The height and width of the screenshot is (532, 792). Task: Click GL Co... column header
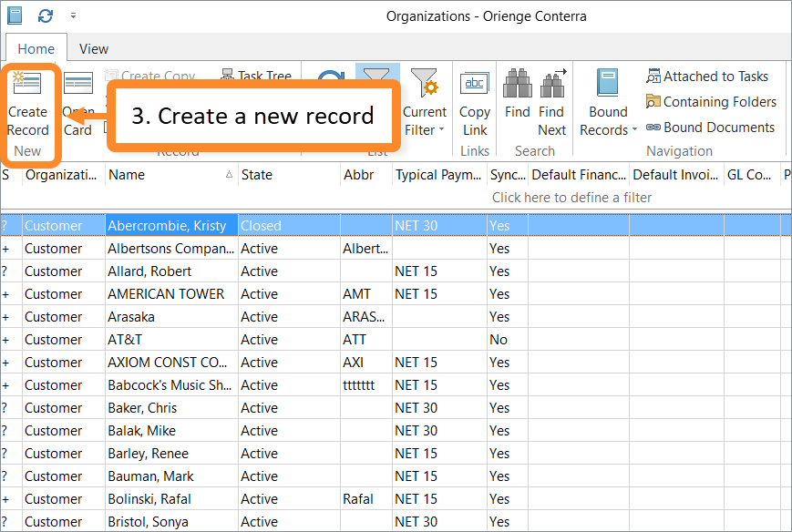point(752,175)
